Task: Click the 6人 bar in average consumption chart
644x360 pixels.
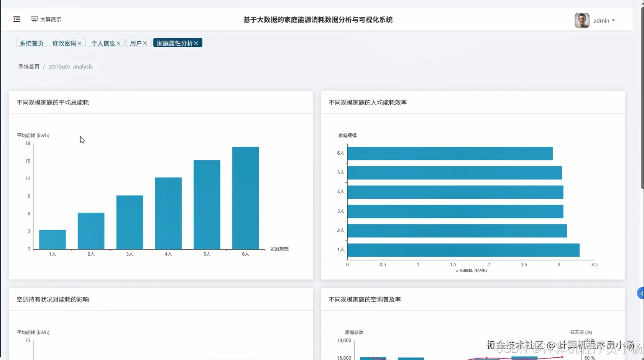Action: (246, 198)
